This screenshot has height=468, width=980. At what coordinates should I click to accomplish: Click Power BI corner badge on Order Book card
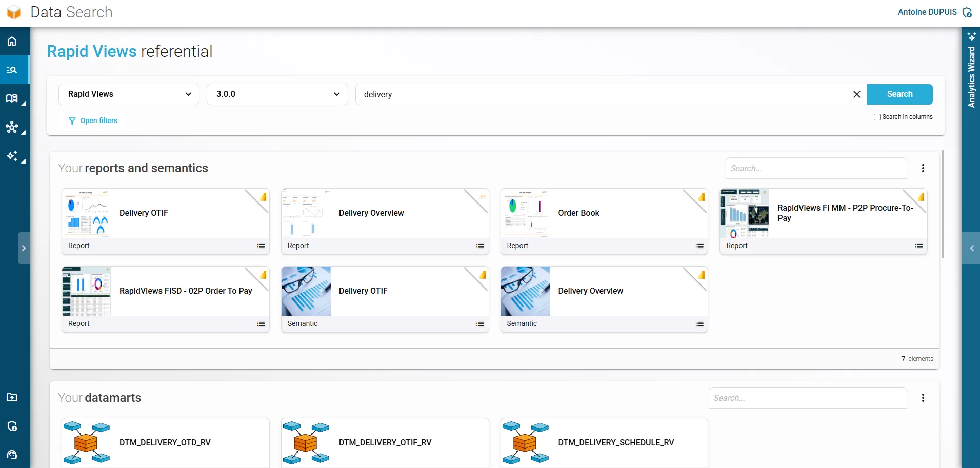702,197
